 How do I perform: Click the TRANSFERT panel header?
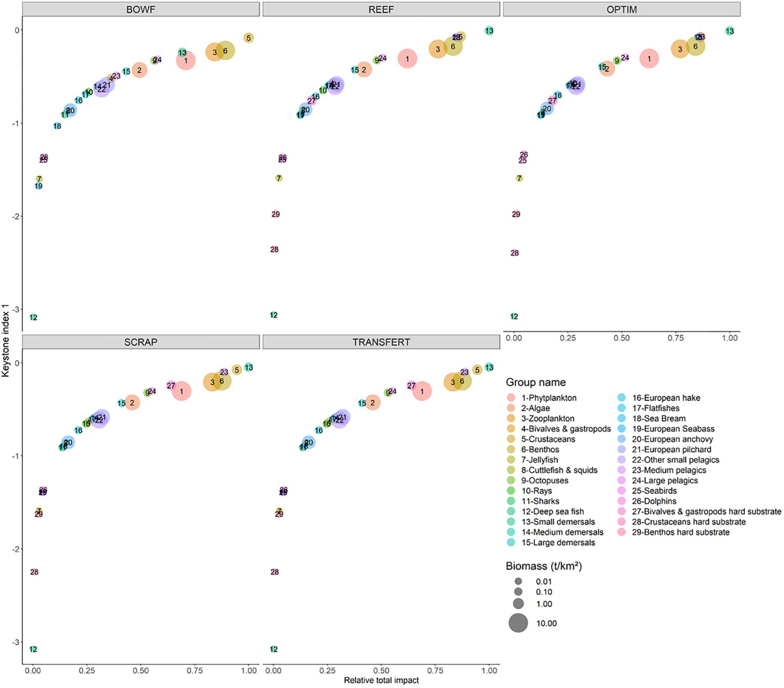[x=381, y=342]
